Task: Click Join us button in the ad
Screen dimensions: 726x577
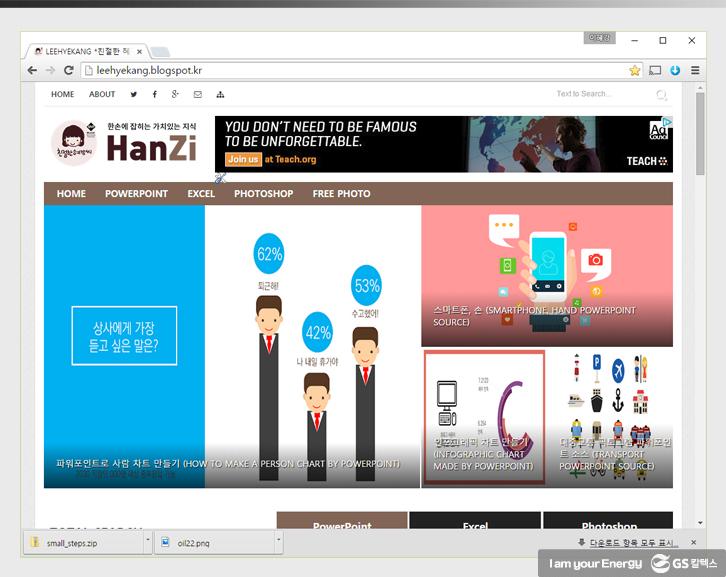Action: tap(243, 159)
